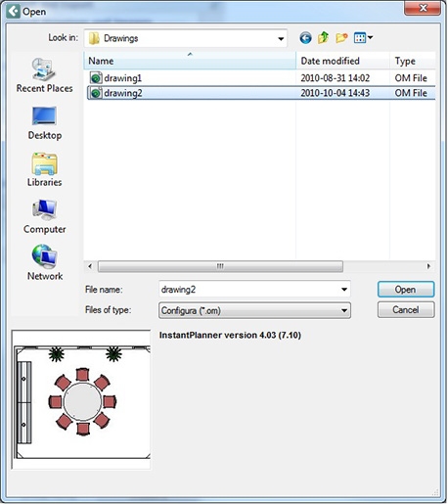Select the drawing2 file icon
This screenshot has width=448, height=504.
click(96, 93)
